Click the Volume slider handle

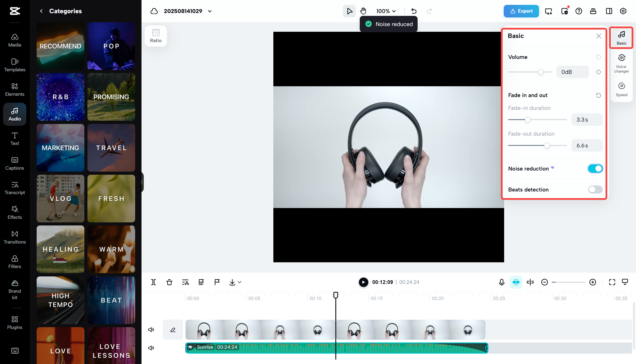(541, 72)
